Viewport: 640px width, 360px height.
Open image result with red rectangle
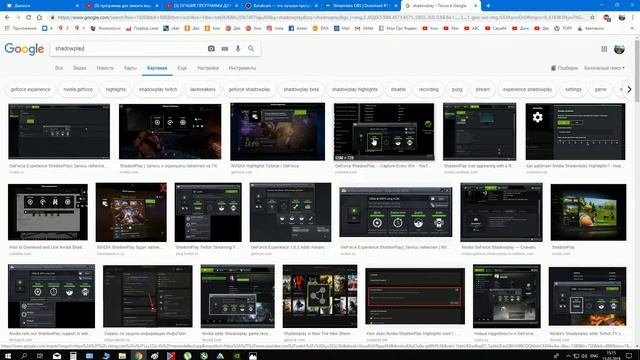(x=415, y=296)
